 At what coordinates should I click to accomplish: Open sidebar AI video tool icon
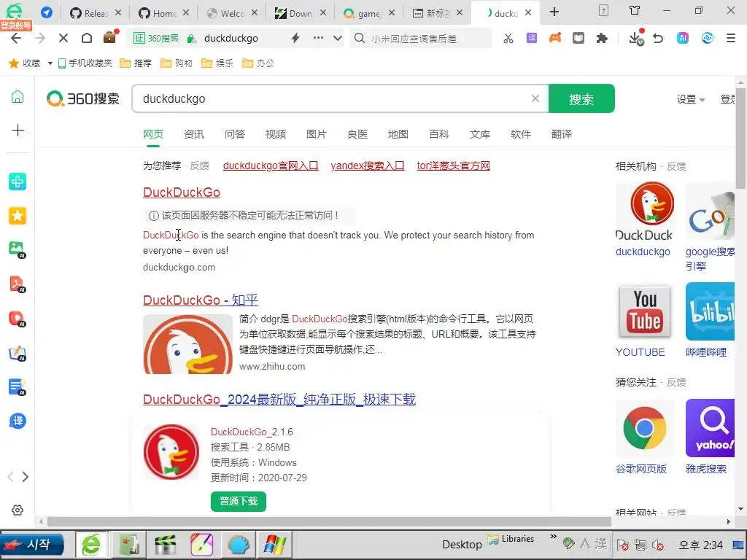[18, 319]
